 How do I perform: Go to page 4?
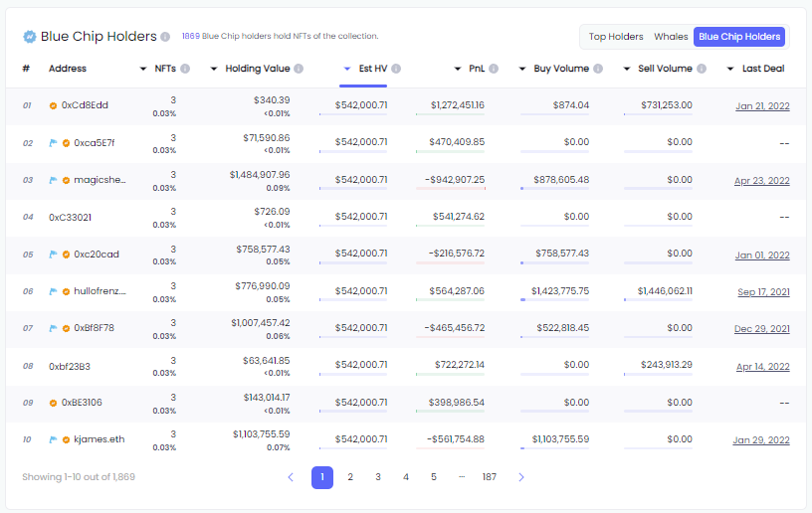tap(406, 477)
